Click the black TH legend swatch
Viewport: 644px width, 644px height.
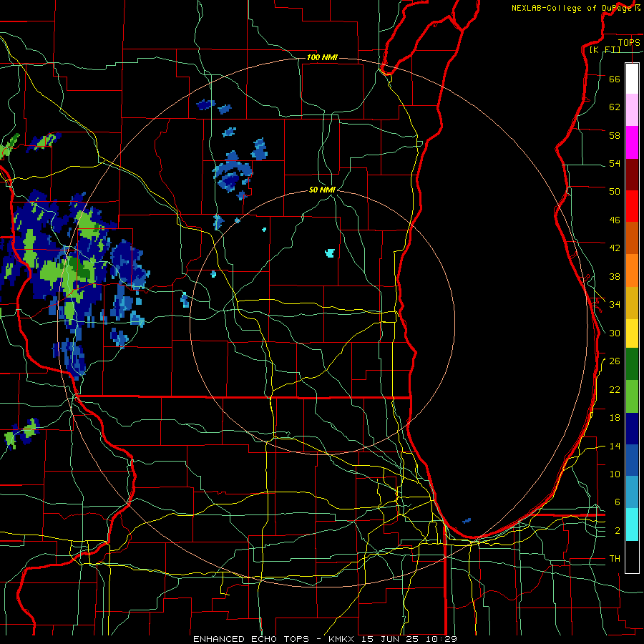pos(632,557)
